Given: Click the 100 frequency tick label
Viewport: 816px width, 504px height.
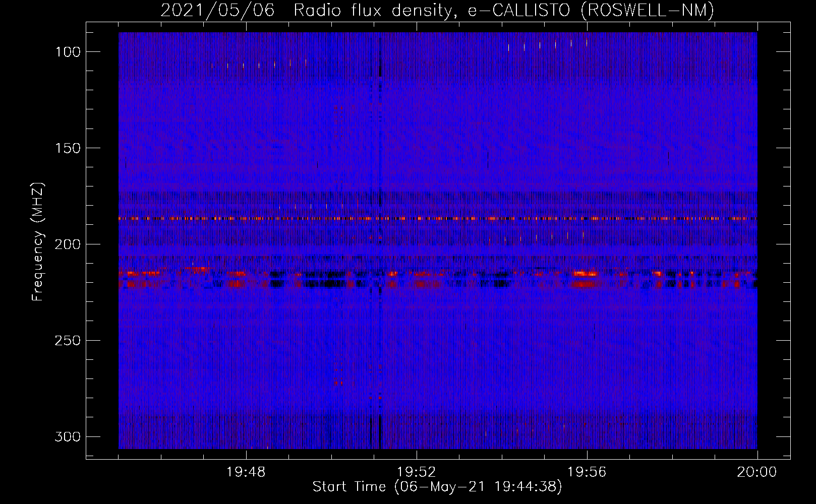Looking at the screenshot, I should (x=68, y=52).
